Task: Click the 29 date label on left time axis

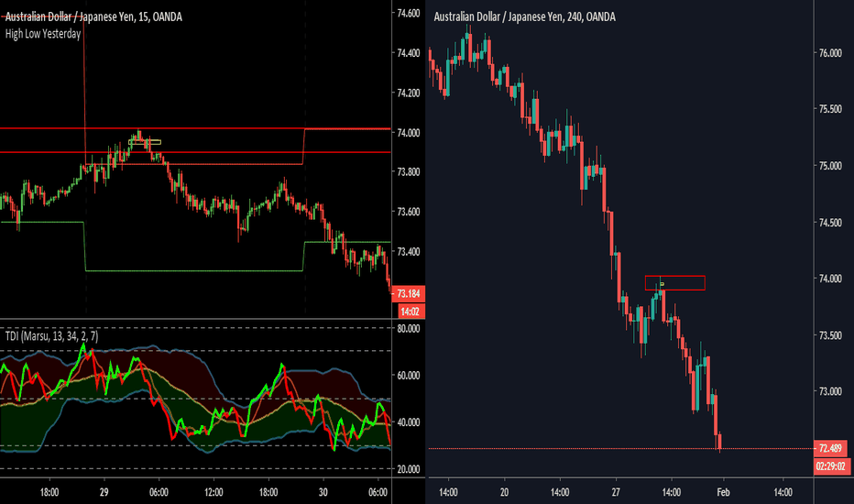Action: tap(104, 492)
